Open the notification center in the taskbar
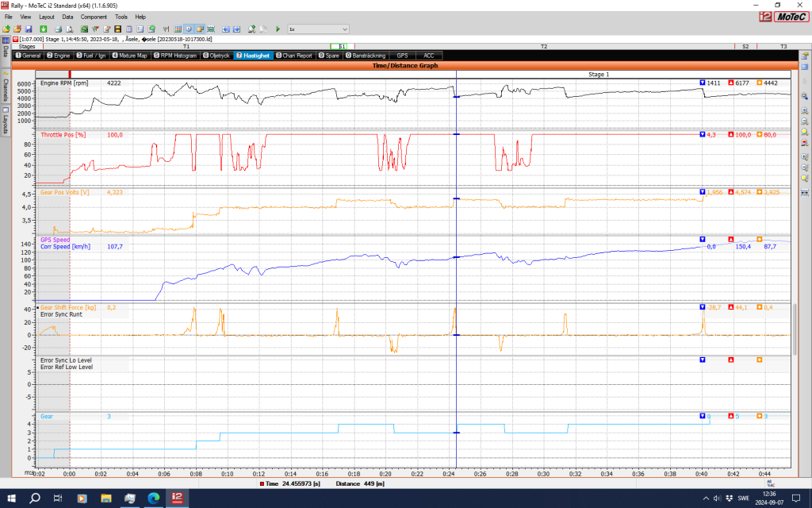812x508 pixels. [x=796, y=498]
